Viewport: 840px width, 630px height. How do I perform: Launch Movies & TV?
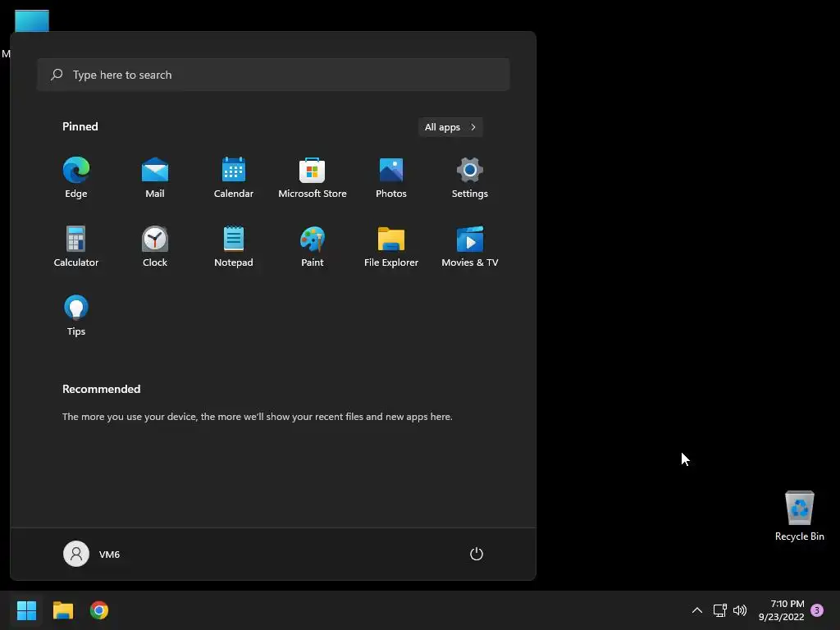(x=470, y=246)
